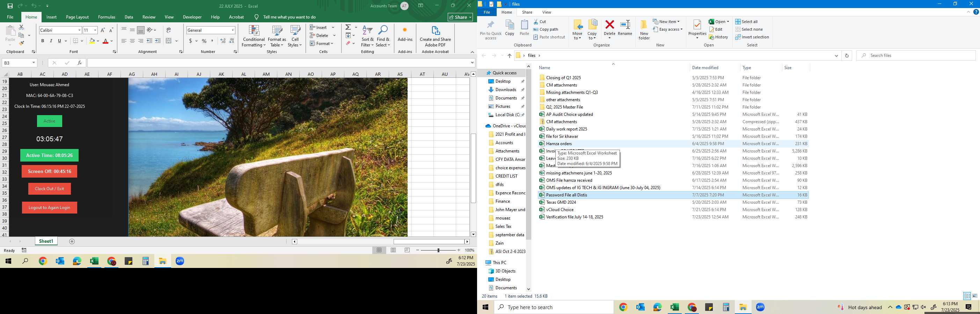Viewport: 980px width, 314px height.
Task: Toggle Page Break Preview in Excel status bar
Action: (407, 250)
